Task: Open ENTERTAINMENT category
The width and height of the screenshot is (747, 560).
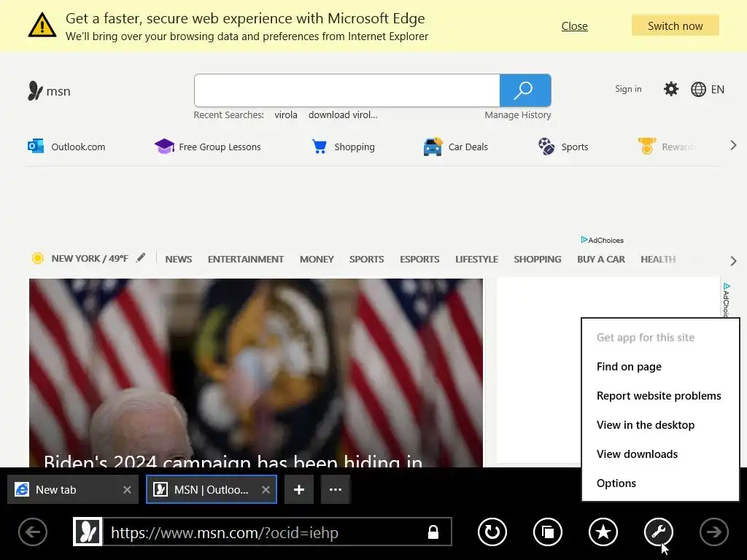Action: coord(245,259)
